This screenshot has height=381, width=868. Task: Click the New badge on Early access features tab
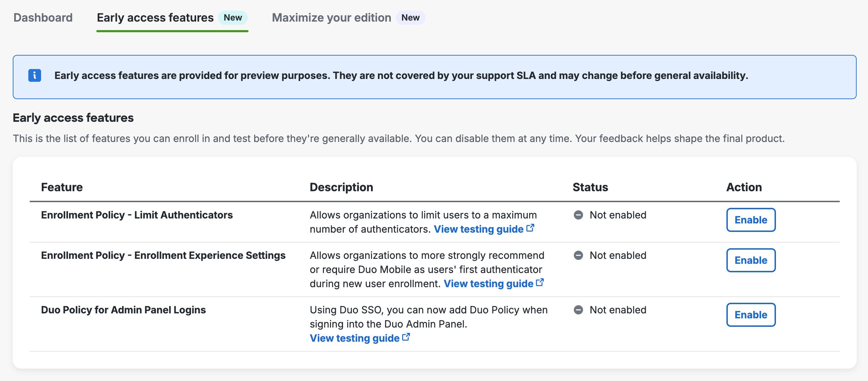click(x=233, y=18)
